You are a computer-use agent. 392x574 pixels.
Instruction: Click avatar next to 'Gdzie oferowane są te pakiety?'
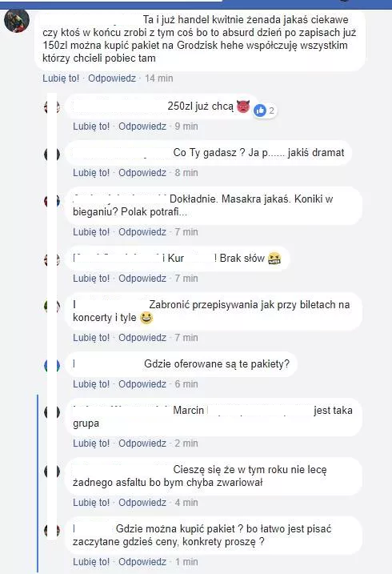tap(52, 366)
